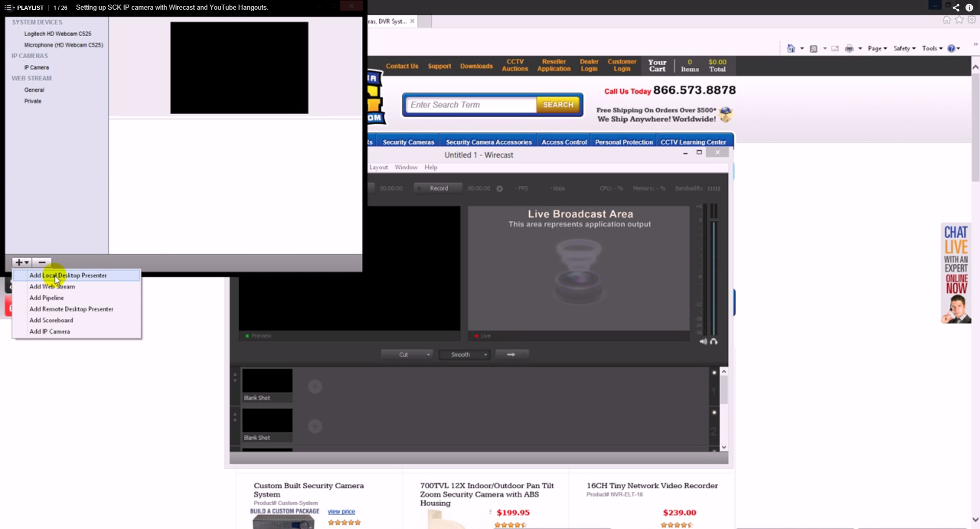The image size is (980, 529).
Task: Focus the Enter Search Term field
Action: (471, 105)
